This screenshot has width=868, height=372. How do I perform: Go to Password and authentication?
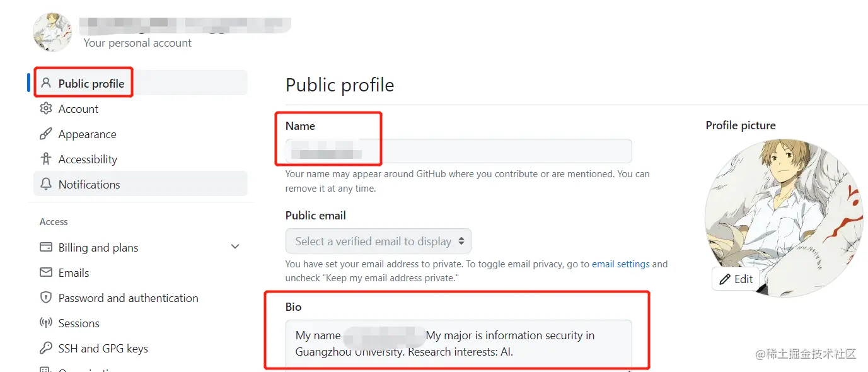click(x=141, y=298)
